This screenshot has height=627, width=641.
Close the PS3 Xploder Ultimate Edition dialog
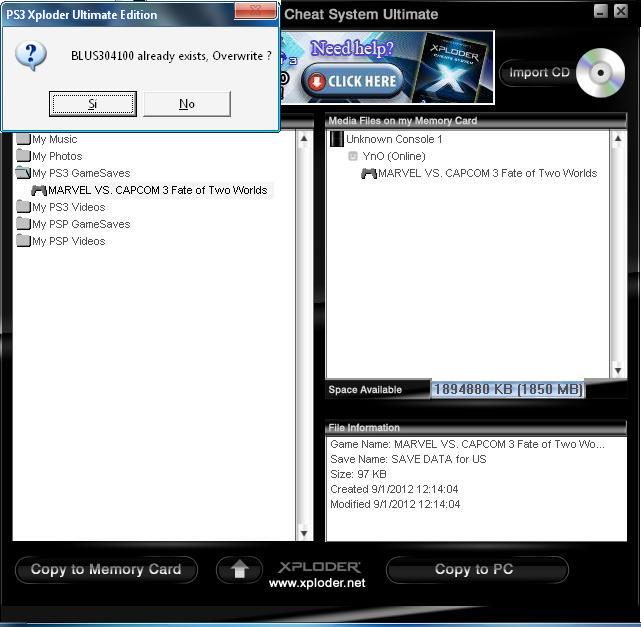[255, 10]
